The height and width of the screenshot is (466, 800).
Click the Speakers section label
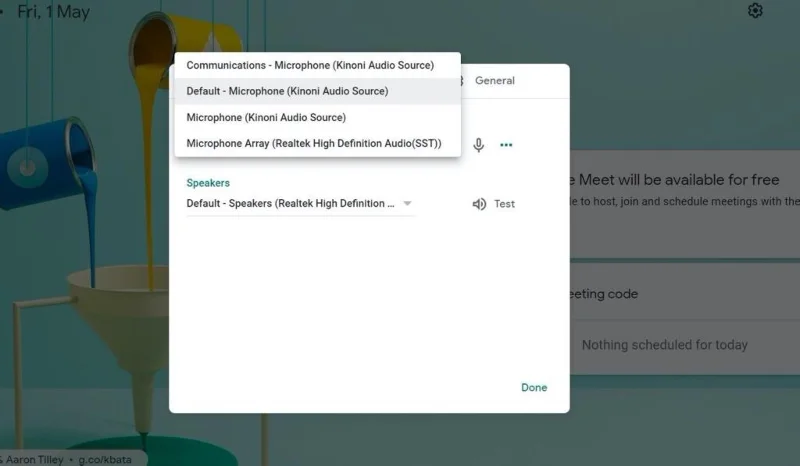coord(208,183)
